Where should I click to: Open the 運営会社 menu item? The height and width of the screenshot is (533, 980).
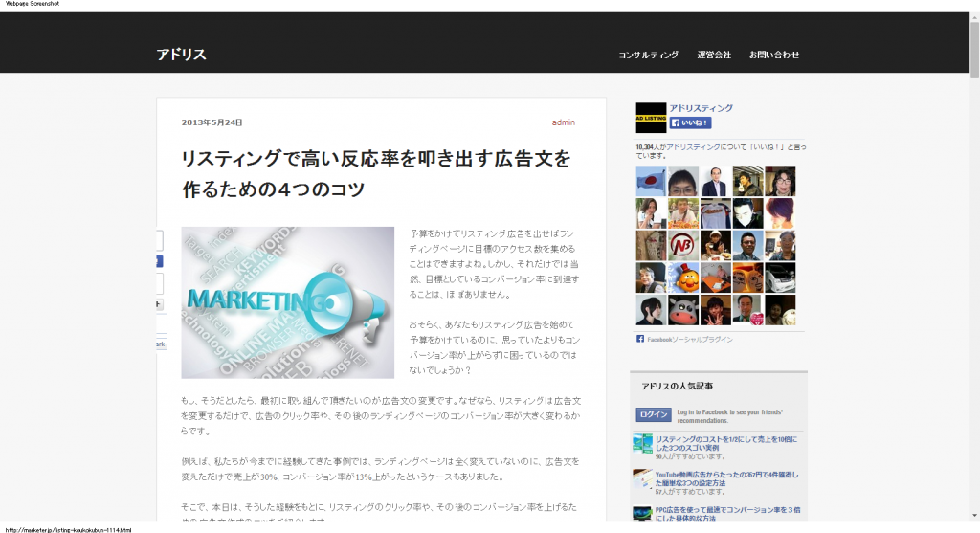point(714,55)
